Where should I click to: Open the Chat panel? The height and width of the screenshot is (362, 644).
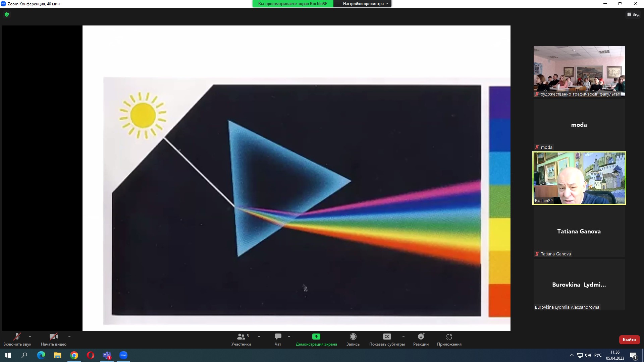click(x=278, y=337)
